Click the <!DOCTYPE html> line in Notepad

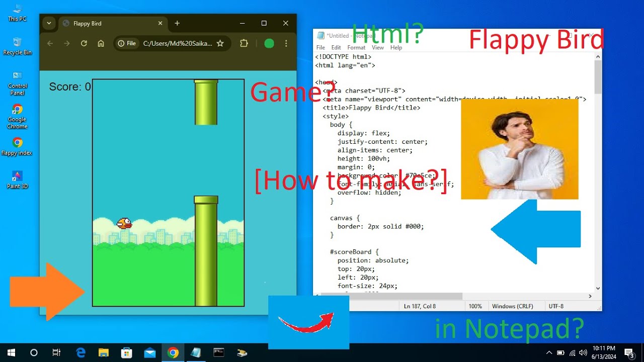coord(343,57)
